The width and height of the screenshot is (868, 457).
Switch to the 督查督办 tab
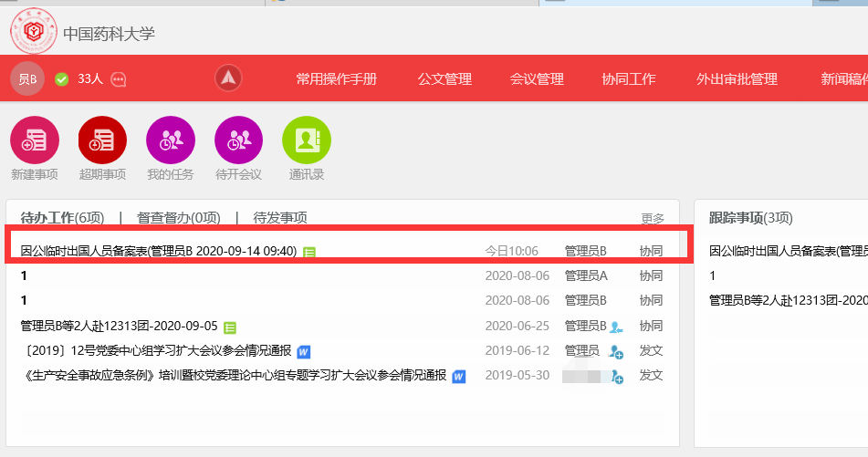(x=179, y=218)
